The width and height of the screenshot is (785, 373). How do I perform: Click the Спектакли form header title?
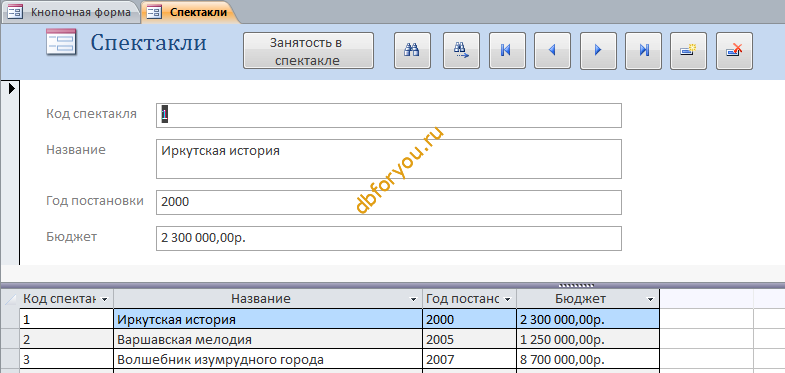148,42
